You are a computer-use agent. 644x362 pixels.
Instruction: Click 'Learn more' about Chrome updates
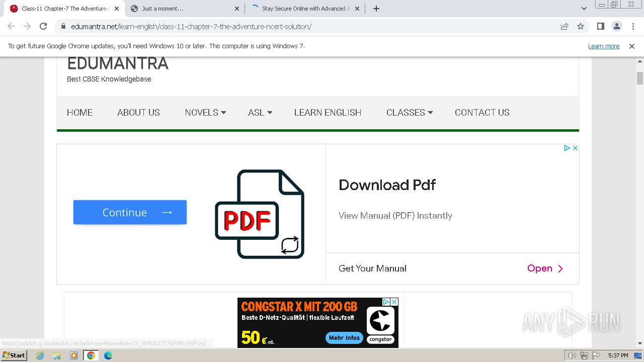604,46
